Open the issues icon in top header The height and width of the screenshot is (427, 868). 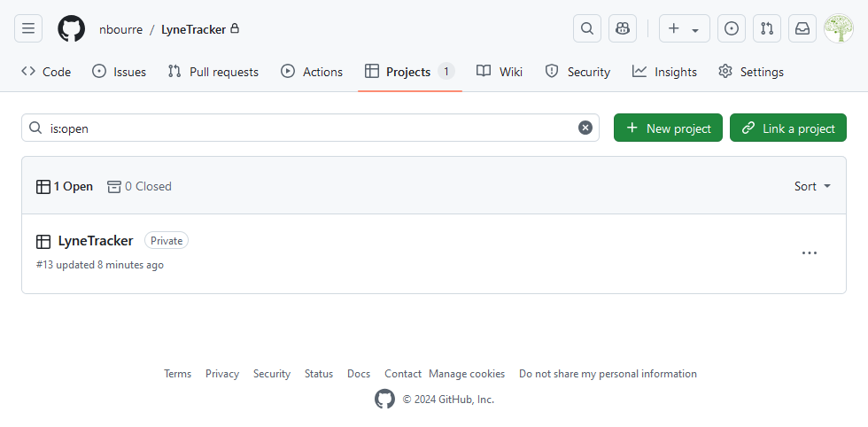pyautogui.click(x=732, y=29)
